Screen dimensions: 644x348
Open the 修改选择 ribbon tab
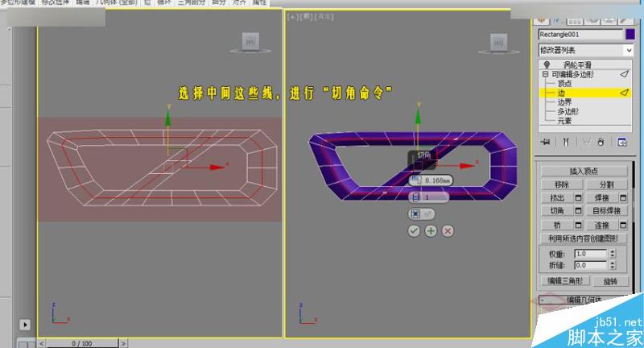click(55, 2)
